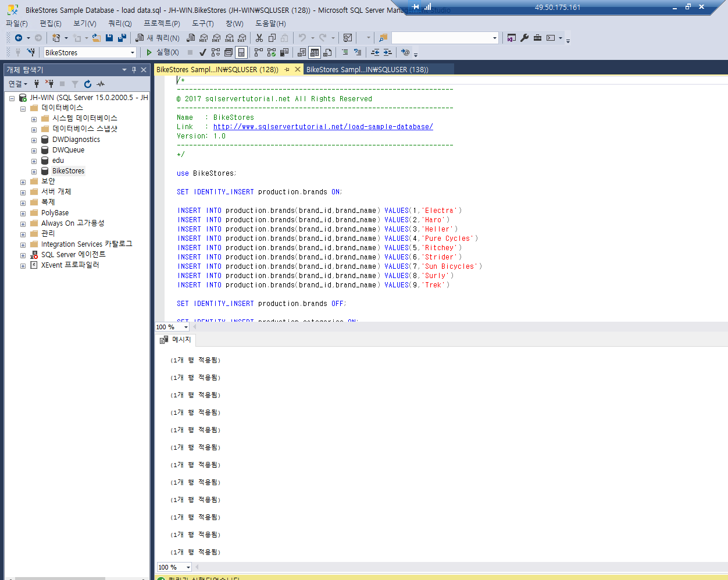Click the wrench Properties icon
The width and height of the screenshot is (728, 580).
pyautogui.click(x=524, y=38)
